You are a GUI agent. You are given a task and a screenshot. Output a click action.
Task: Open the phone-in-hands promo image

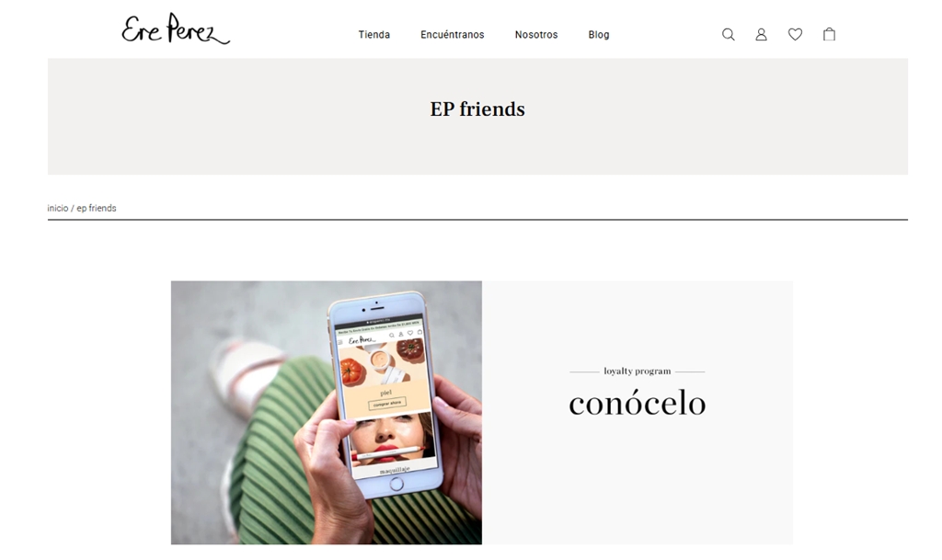[327, 413]
